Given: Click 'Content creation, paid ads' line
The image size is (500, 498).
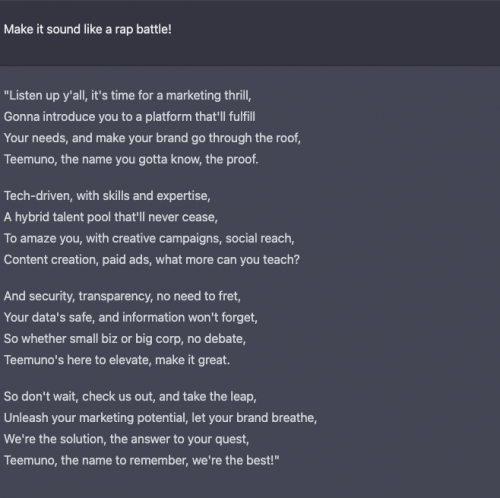Looking at the screenshot, I should (152, 260).
